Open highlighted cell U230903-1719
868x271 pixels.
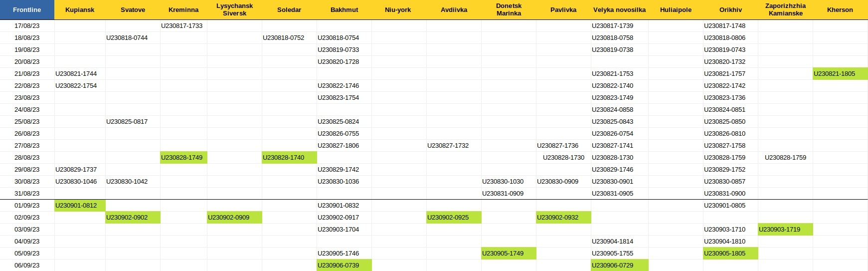point(785,230)
